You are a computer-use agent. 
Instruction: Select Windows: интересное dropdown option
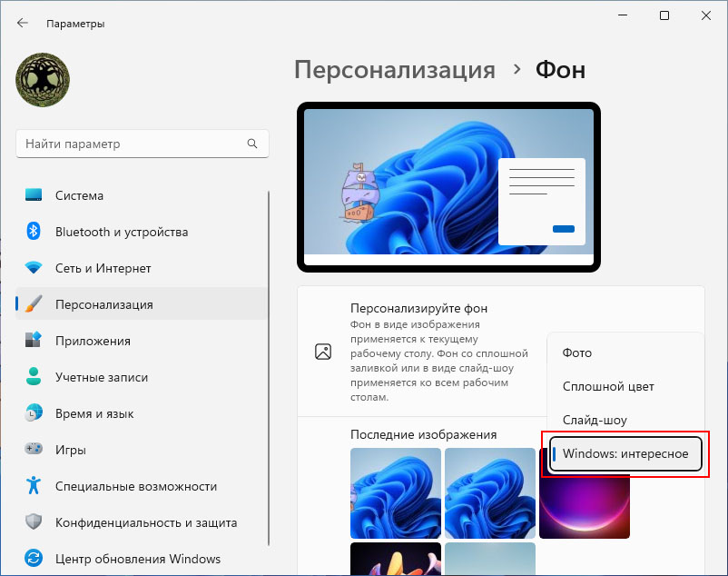tap(625, 454)
